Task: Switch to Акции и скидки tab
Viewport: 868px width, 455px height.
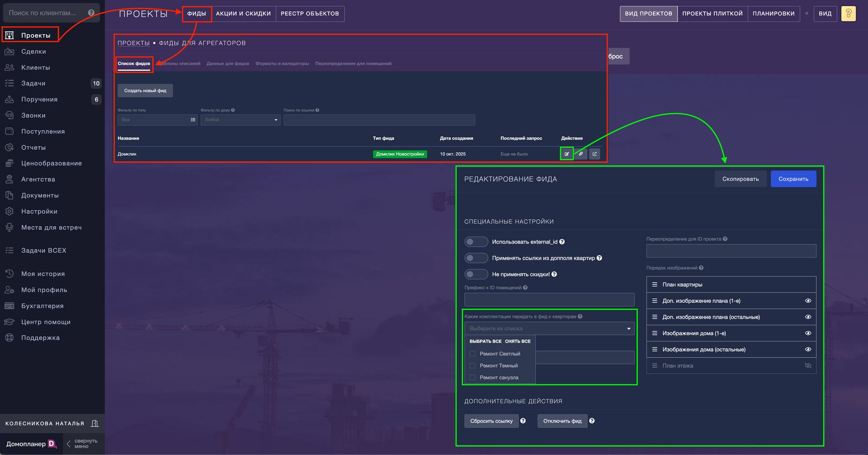Action: [243, 14]
